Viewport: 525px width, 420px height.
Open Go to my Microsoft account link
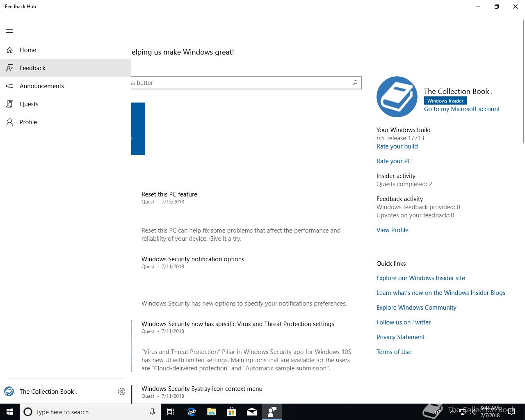click(462, 109)
